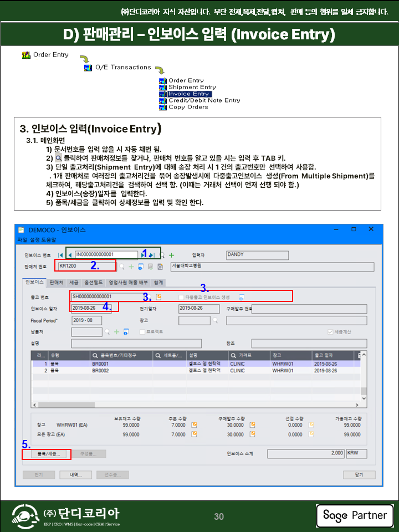Toggle 프로젝트 checkbox
This screenshot has width=399, height=532.
click(x=142, y=331)
